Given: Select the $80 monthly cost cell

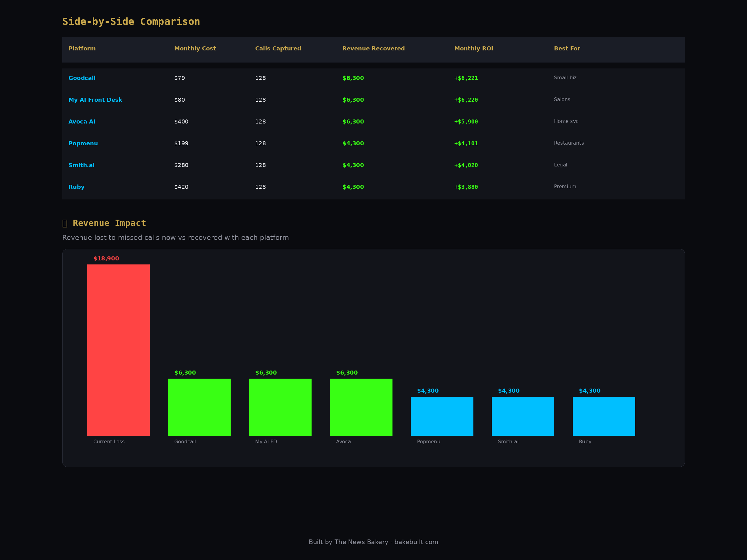Looking at the screenshot, I should [x=179, y=100].
